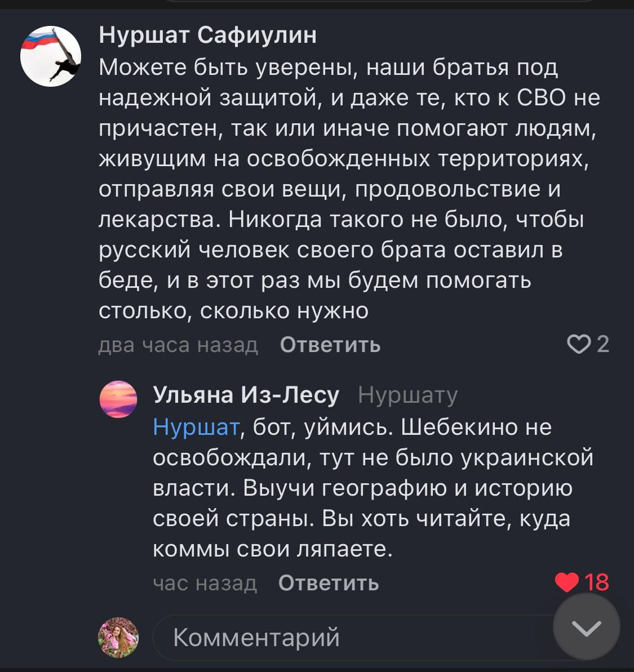This screenshot has height=672, width=634.
Task: Click the like count 2 on first comment
Action: click(603, 344)
